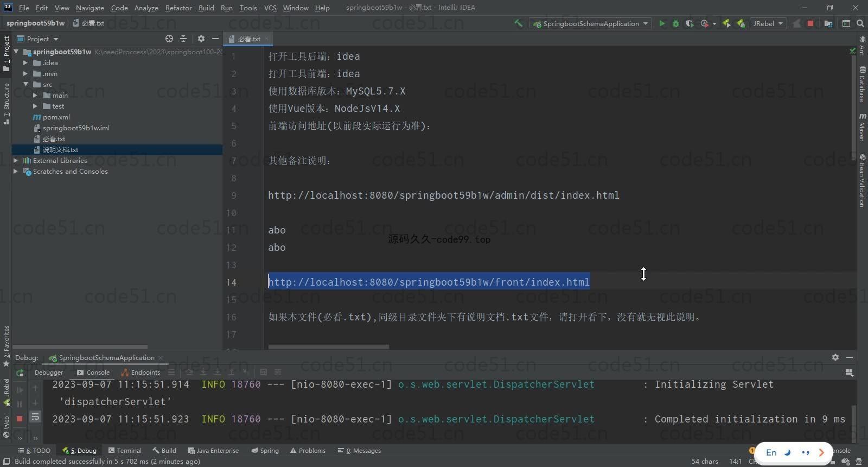
Task: Toggle the 1: Project side tool window
Action: 7,54
